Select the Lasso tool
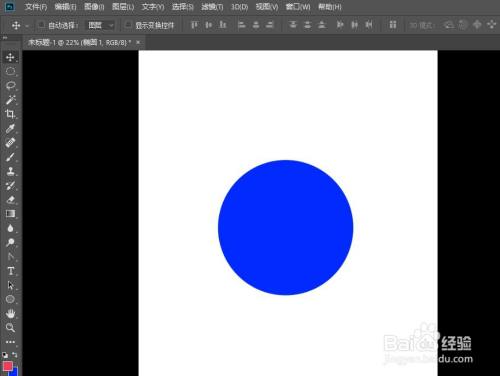The width and height of the screenshot is (500, 376). point(10,85)
